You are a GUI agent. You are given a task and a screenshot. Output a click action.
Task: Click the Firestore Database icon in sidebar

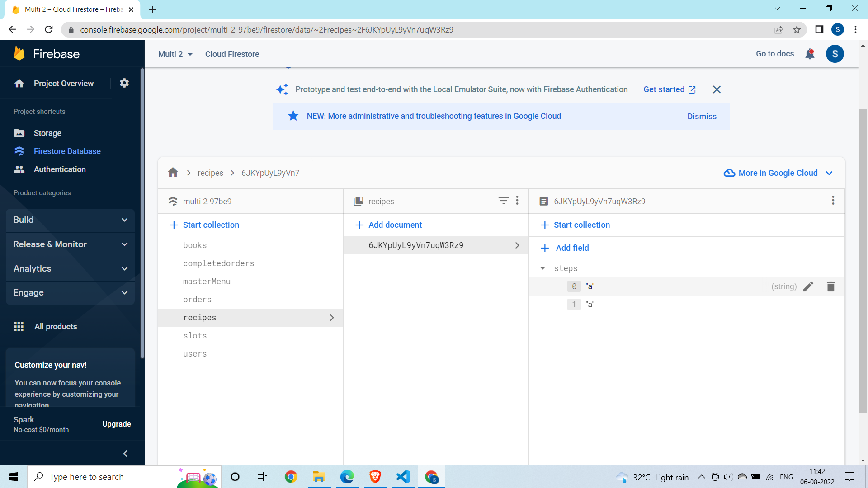(x=20, y=151)
